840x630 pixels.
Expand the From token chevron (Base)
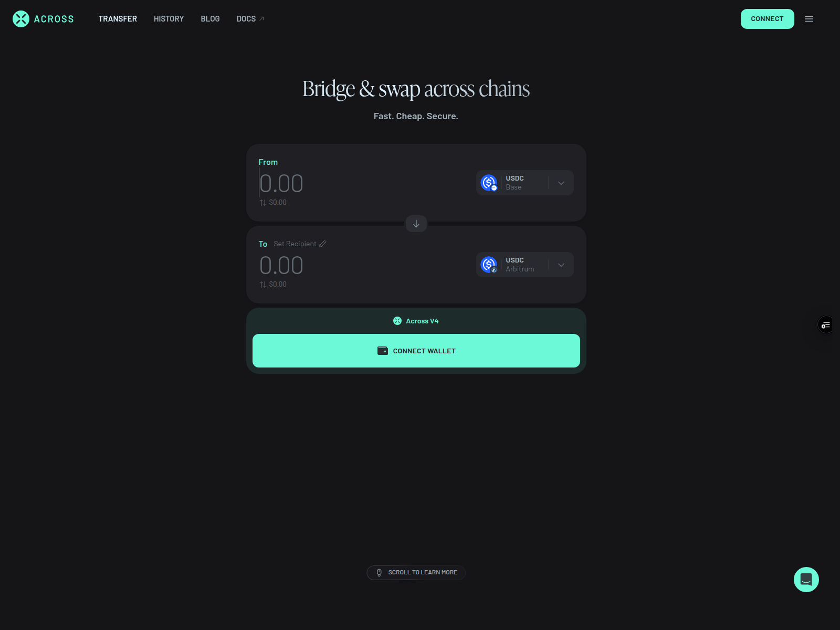tap(561, 183)
